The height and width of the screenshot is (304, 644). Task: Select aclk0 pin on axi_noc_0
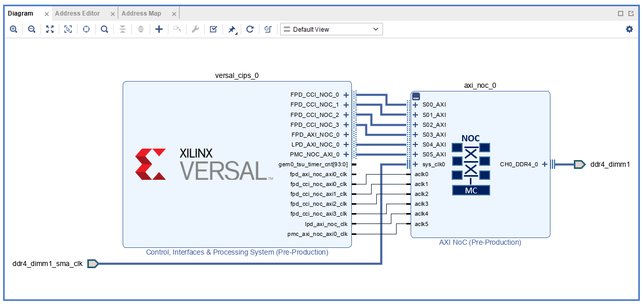tap(422, 174)
